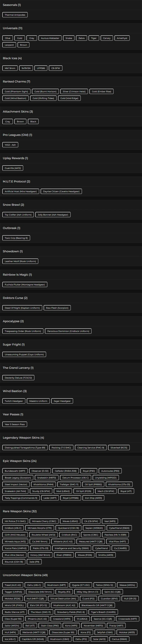The height and width of the screenshot is (644, 142).
Task: Click the Amethyst universal skin tag
Action: [x=122, y=38]
